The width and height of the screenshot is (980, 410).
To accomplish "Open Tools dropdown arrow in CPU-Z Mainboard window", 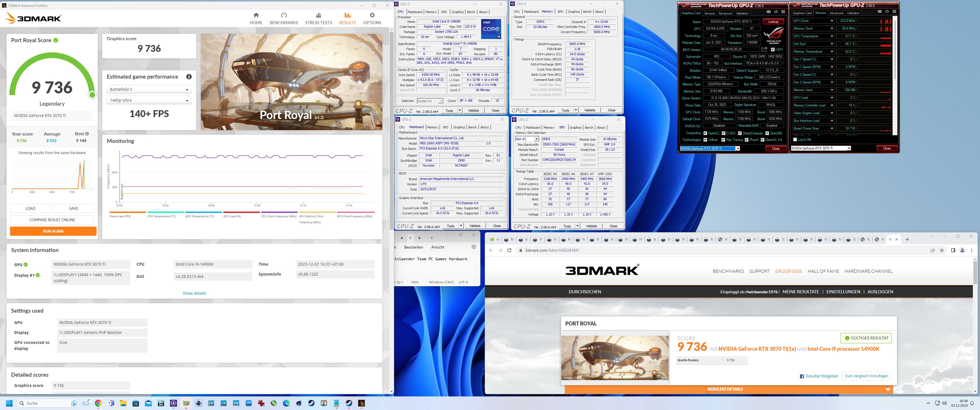I will point(461,226).
